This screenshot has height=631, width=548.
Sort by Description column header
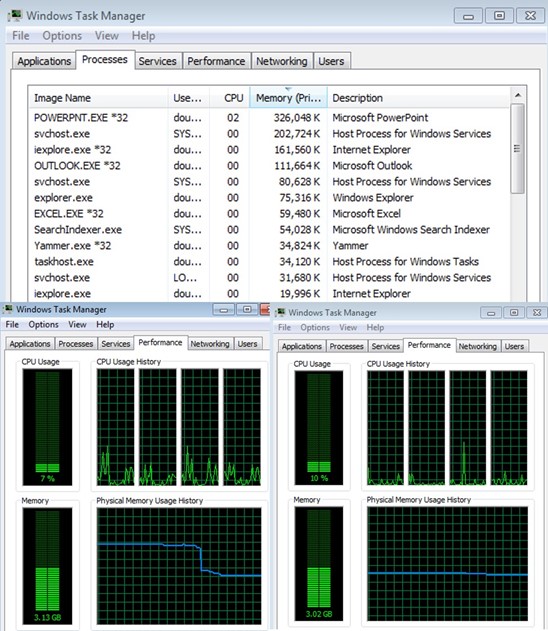pos(418,98)
